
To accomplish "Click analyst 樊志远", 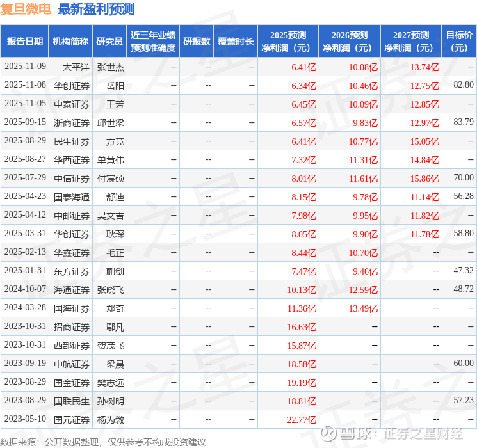I will pos(110,383).
